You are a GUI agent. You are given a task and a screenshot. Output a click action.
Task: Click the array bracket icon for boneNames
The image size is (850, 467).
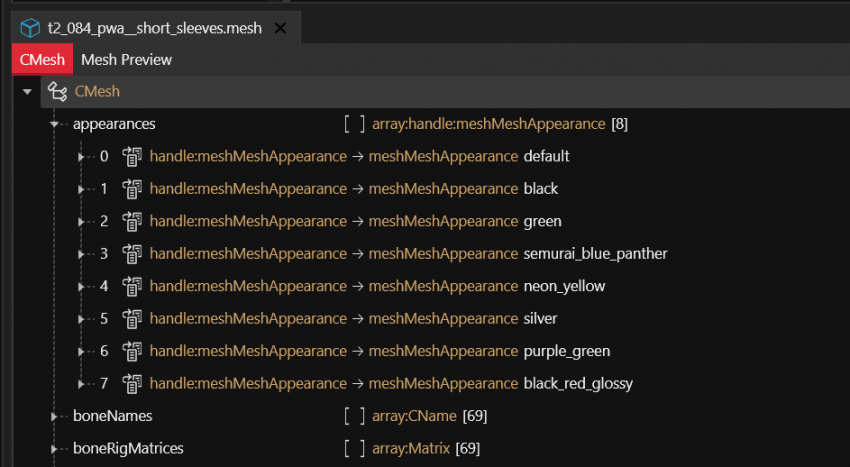(354, 416)
